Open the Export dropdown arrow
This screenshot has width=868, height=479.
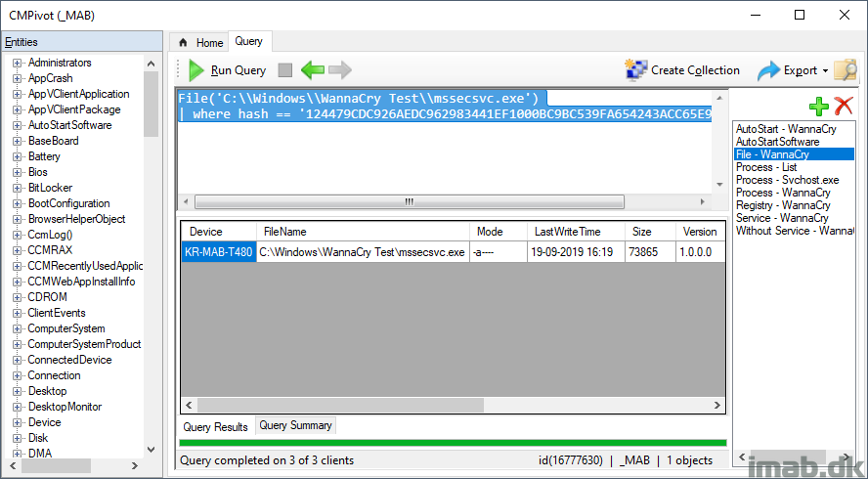click(x=825, y=71)
